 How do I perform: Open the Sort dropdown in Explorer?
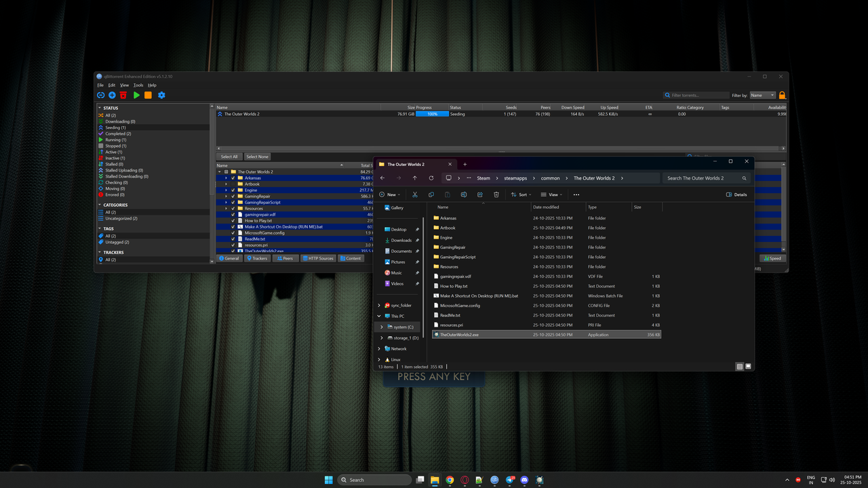click(x=522, y=195)
